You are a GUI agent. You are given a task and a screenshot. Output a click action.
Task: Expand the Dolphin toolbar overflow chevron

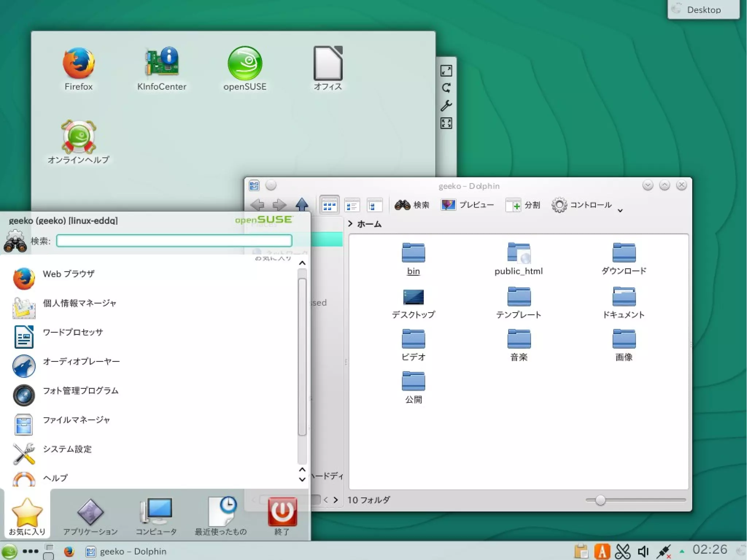tap(620, 210)
